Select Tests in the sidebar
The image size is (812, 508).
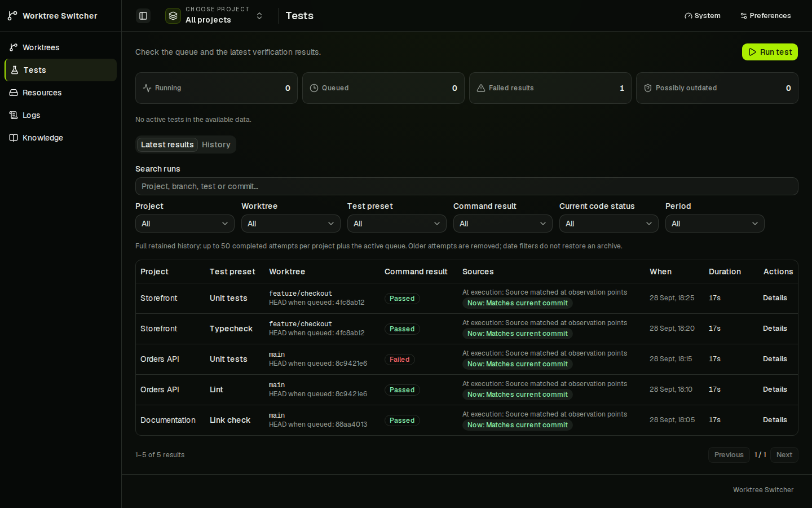(60, 70)
